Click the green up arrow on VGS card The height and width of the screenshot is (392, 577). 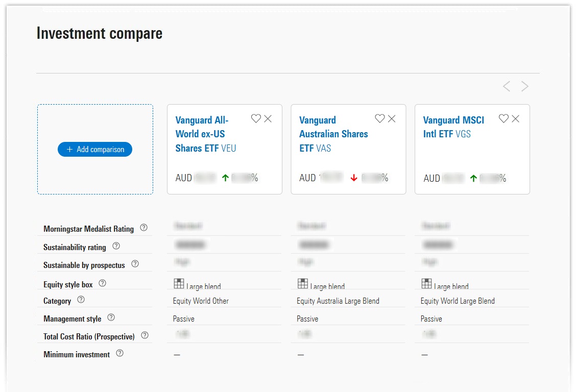point(473,178)
